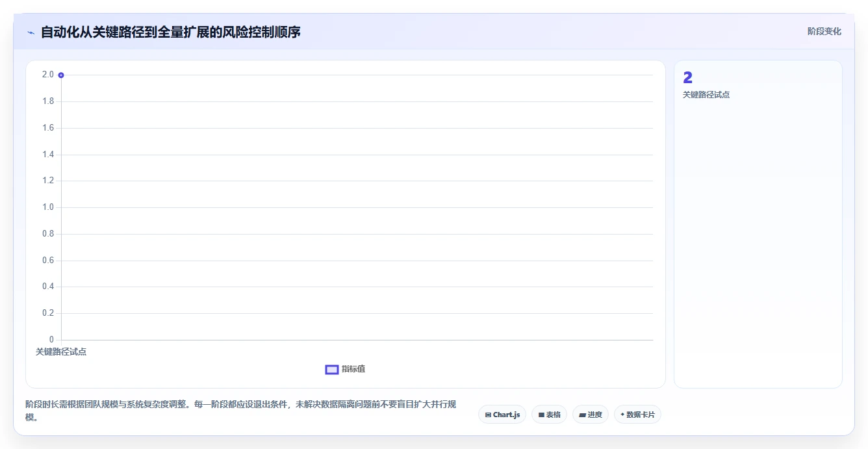Click the footnote paragraph starting with 阶段时长
Screen dimensions: 868x449
click(x=240, y=411)
